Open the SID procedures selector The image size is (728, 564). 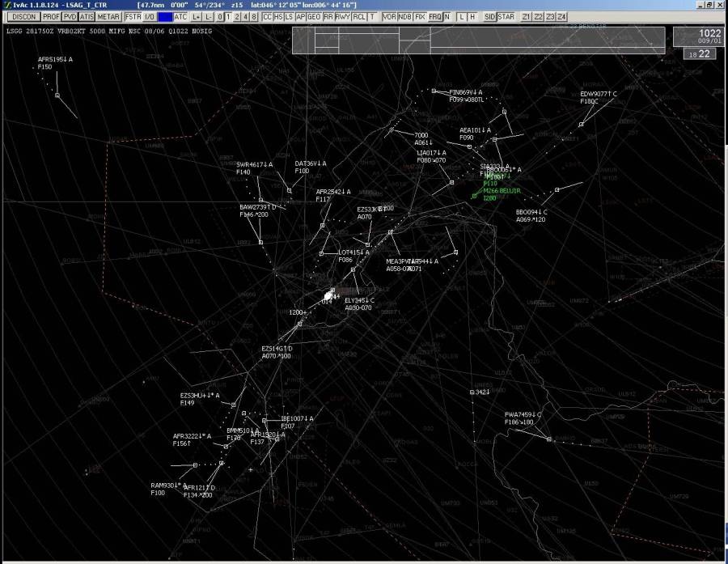pos(490,16)
